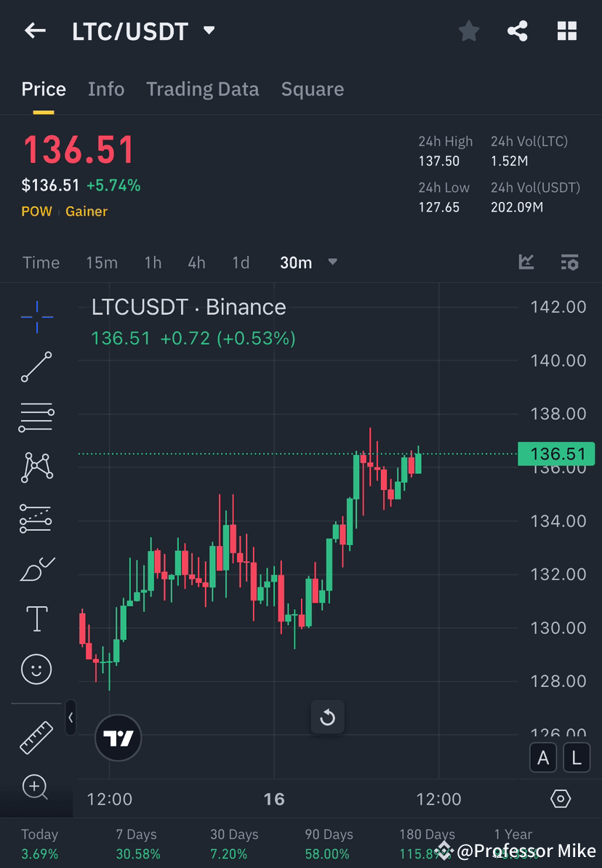Select the XABCD pattern tool
Screen dimensions: 602x868
[x=36, y=467]
